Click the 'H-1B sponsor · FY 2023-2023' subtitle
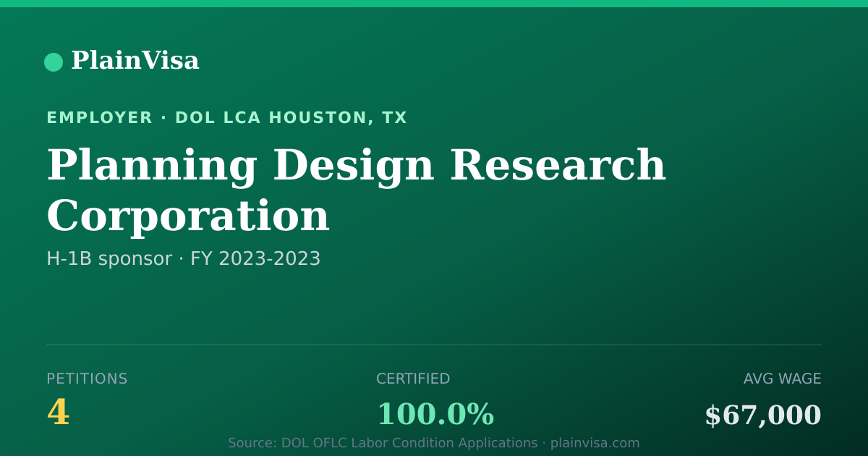This screenshot has width=868, height=456. click(x=183, y=259)
